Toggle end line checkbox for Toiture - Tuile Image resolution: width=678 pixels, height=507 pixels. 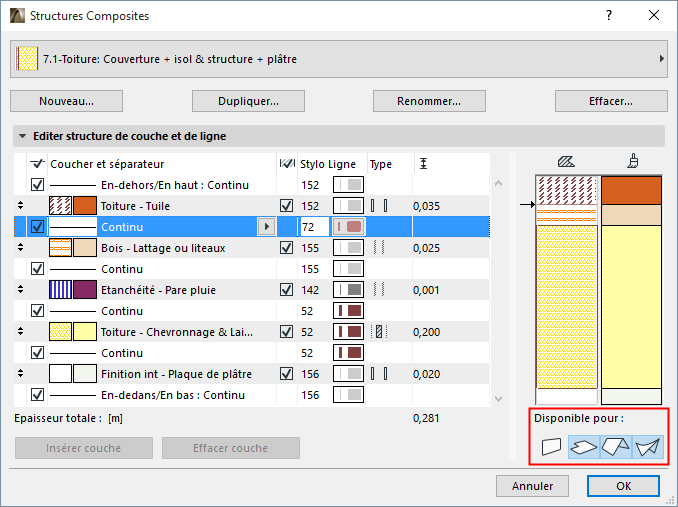point(287,206)
